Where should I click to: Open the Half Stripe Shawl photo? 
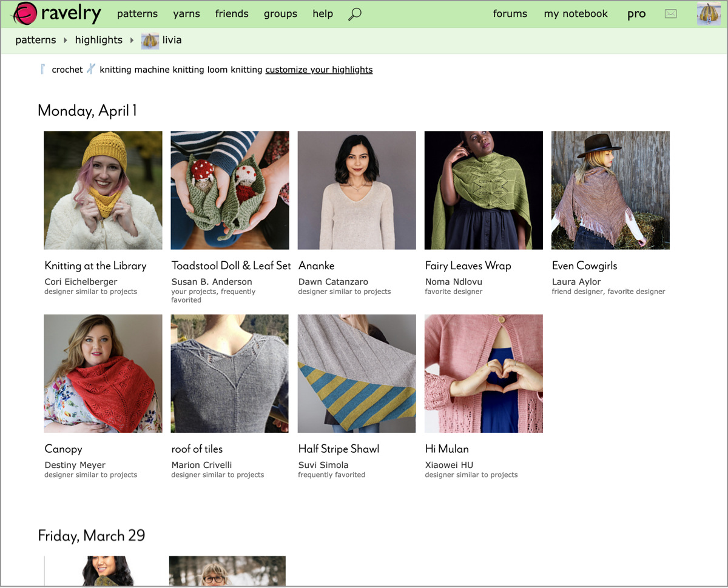[x=357, y=373]
